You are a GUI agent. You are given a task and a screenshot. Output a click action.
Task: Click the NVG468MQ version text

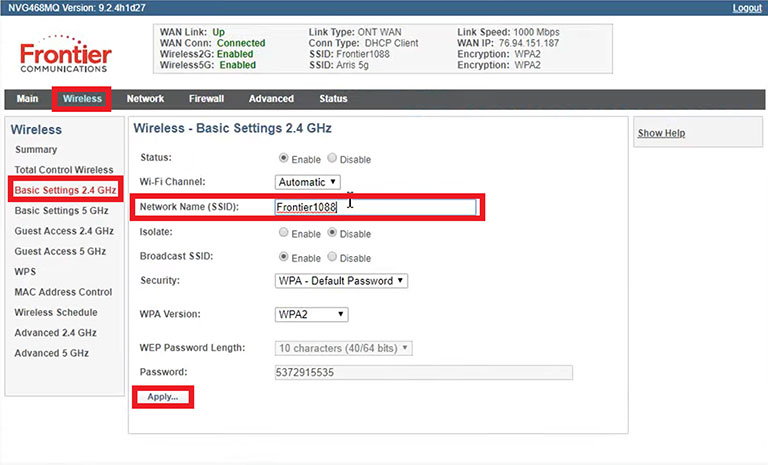[77, 8]
